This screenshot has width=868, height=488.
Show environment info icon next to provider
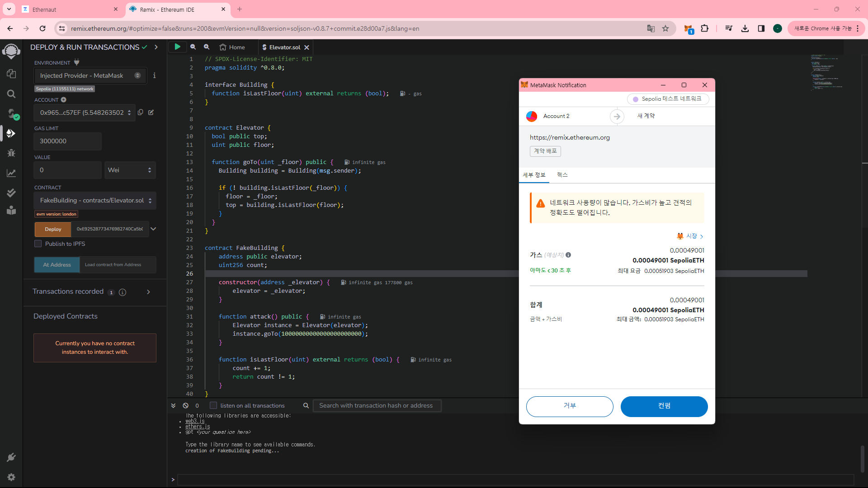[x=154, y=75]
